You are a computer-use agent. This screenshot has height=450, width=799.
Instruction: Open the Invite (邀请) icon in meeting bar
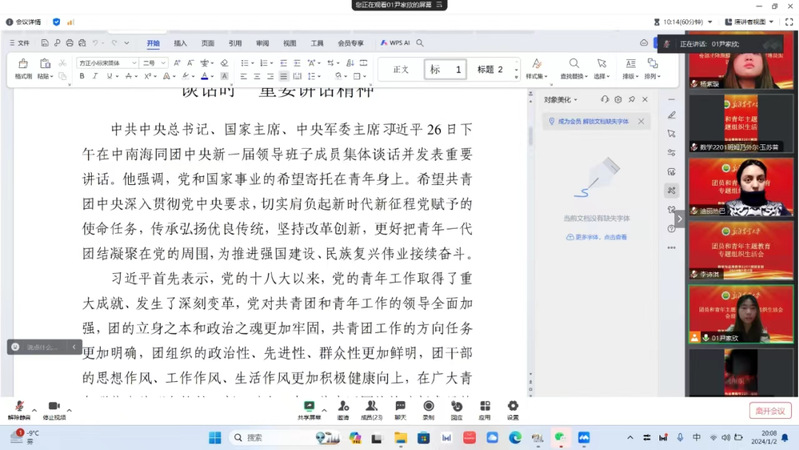point(343,407)
